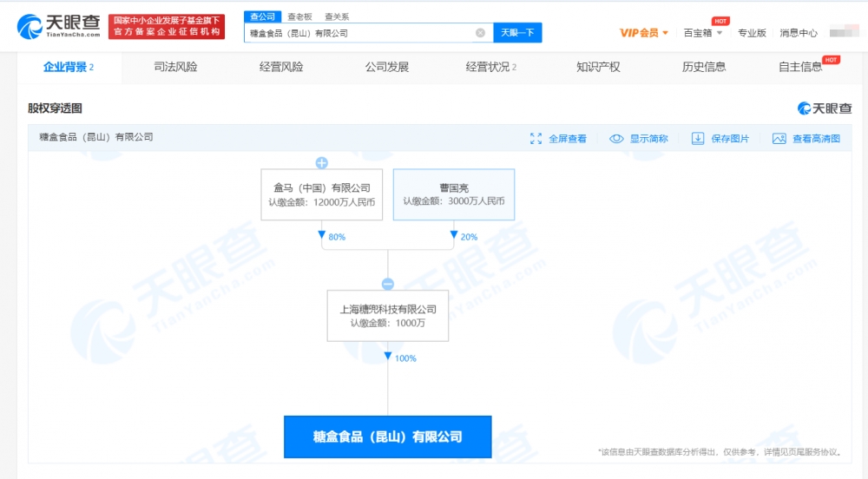The image size is (868, 479).
Task: Click the download icon for 保存图片
Action: click(x=698, y=139)
